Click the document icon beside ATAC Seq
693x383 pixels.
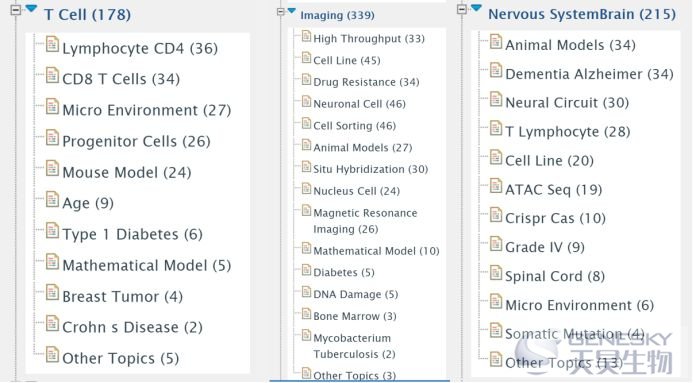pos(496,186)
